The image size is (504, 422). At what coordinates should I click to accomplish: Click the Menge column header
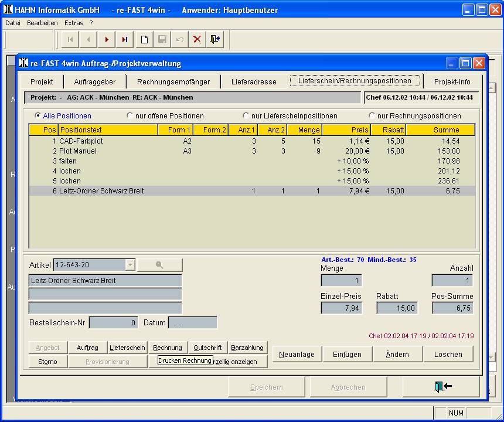tap(304, 130)
